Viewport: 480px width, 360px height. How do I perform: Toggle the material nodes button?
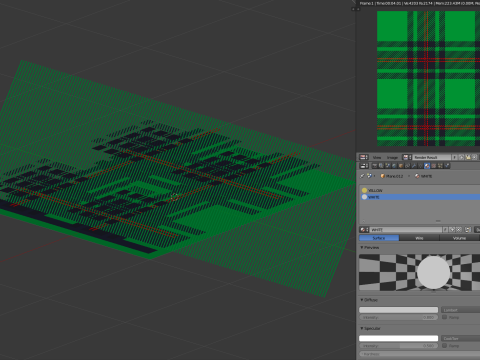pos(468,230)
